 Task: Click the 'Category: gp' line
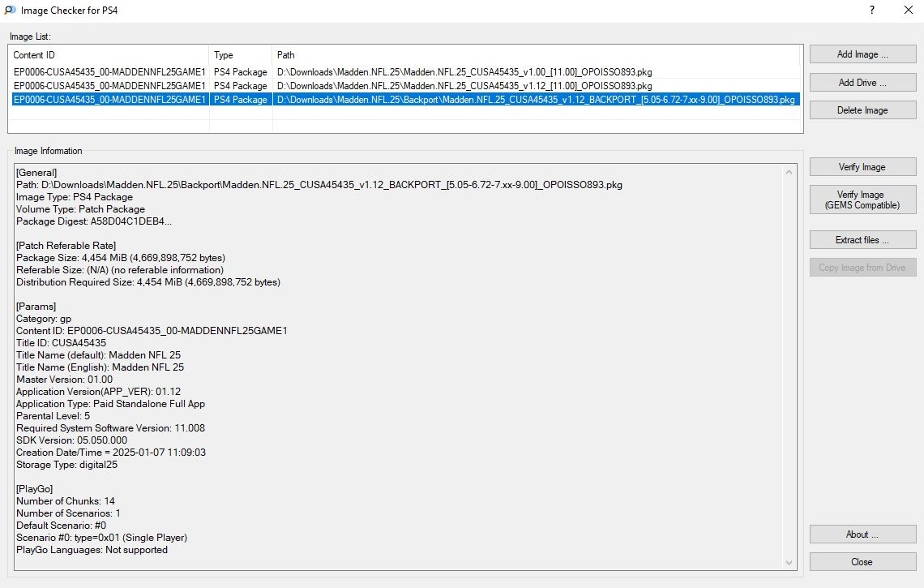click(x=44, y=319)
